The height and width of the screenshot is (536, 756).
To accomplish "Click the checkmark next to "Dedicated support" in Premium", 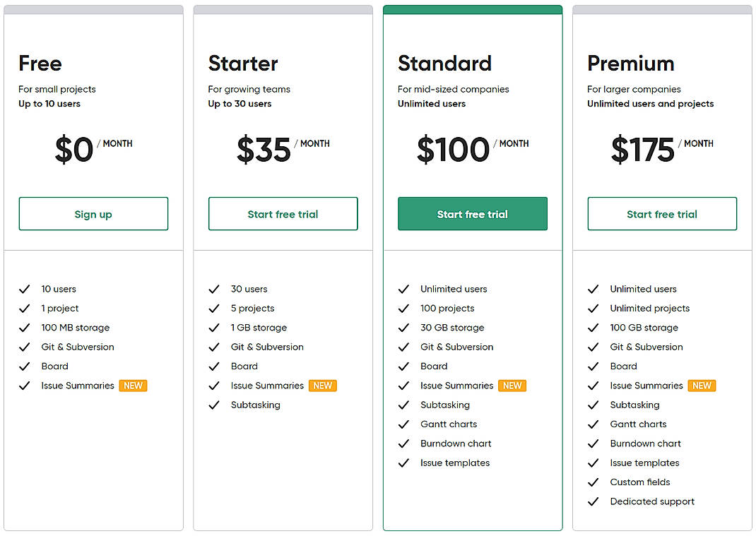I will point(593,501).
